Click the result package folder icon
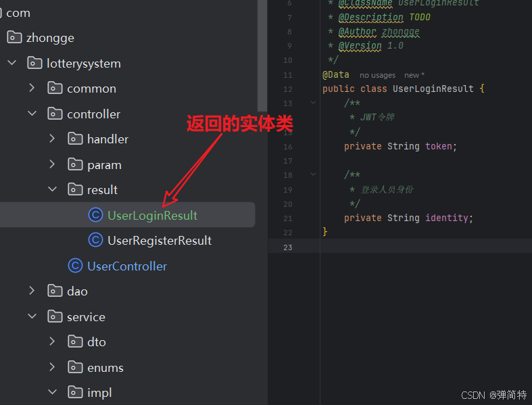Image resolution: width=532 pixels, height=405 pixels. 75,189
